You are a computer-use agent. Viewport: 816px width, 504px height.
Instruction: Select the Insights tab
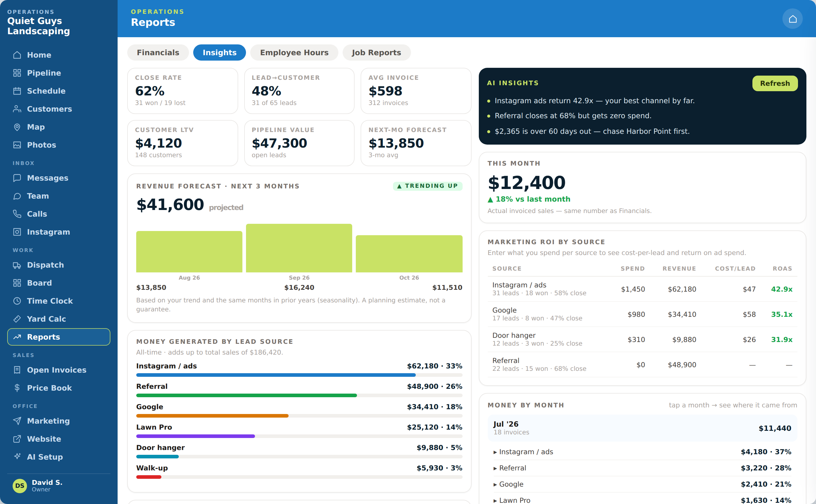coord(219,53)
